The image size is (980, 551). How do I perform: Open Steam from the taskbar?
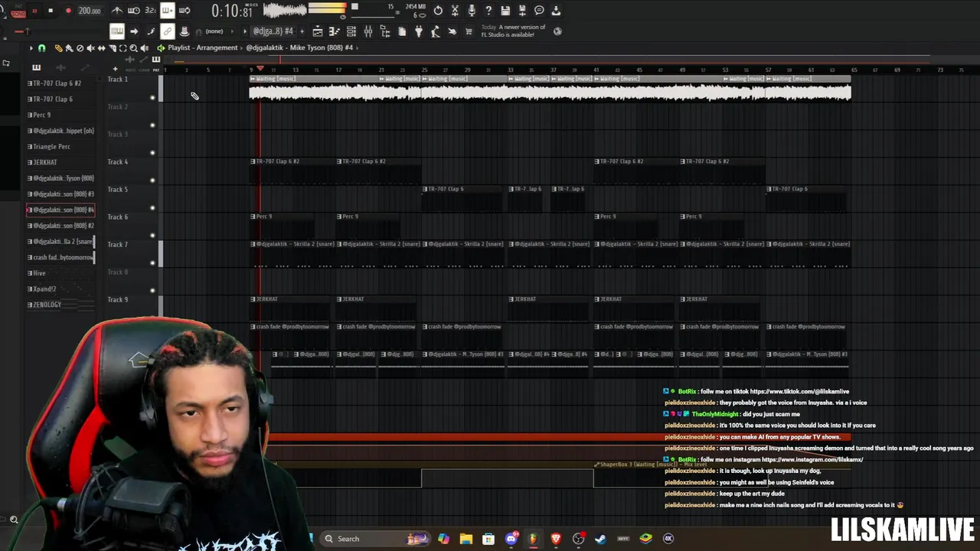pyautogui.click(x=600, y=539)
